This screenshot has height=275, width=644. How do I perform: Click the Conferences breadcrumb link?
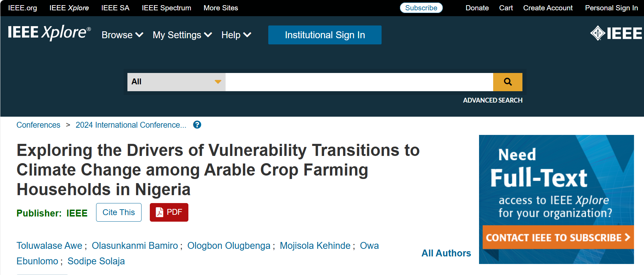(x=38, y=125)
